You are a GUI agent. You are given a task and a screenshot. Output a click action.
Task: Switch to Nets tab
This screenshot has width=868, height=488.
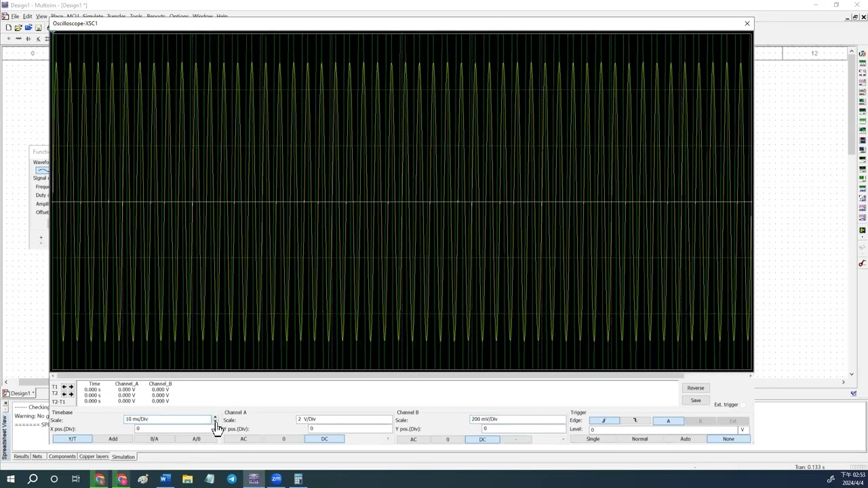pos(37,457)
